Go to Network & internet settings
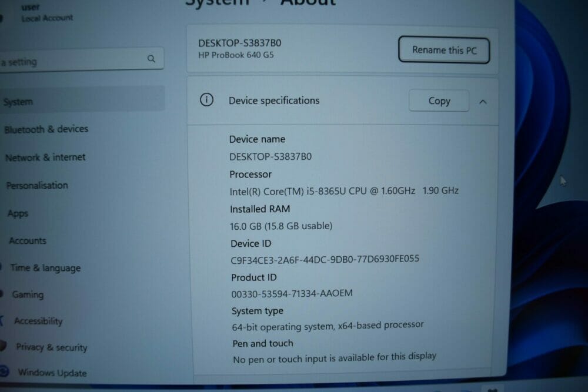588x392 pixels. click(x=45, y=158)
